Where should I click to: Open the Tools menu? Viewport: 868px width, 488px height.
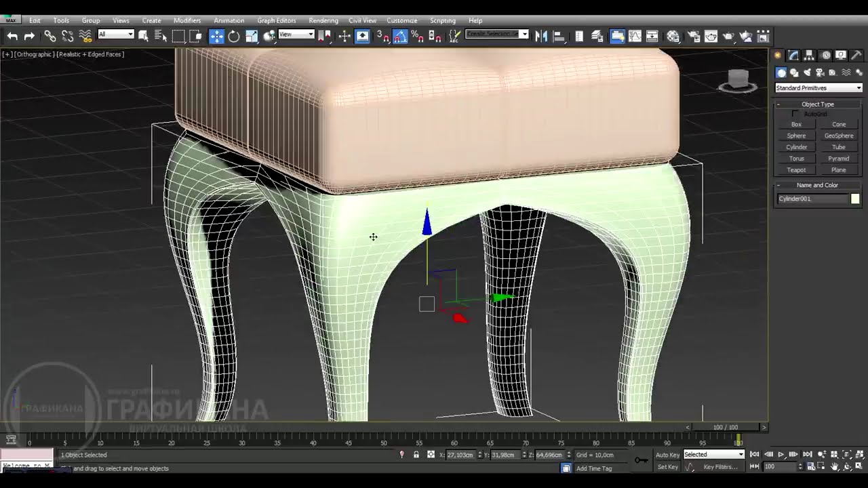(x=61, y=20)
